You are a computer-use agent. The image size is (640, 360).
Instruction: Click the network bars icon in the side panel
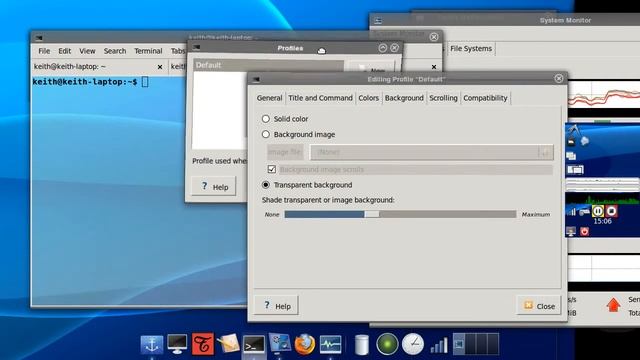571,211
